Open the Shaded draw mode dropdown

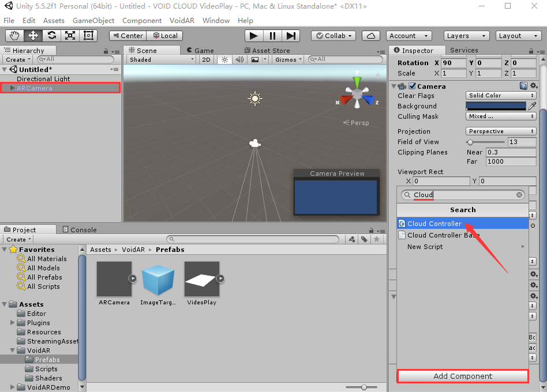point(161,59)
